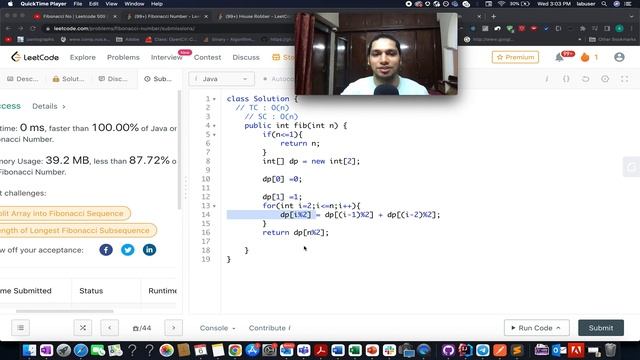The height and width of the screenshot is (360, 640).
Task: Open a new browser tab
Action: coord(493,16)
